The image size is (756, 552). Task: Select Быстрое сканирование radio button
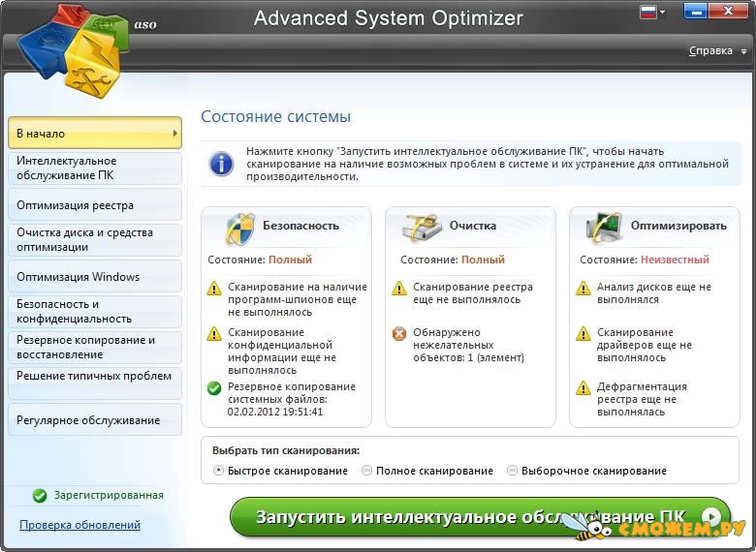pos(218,470)
